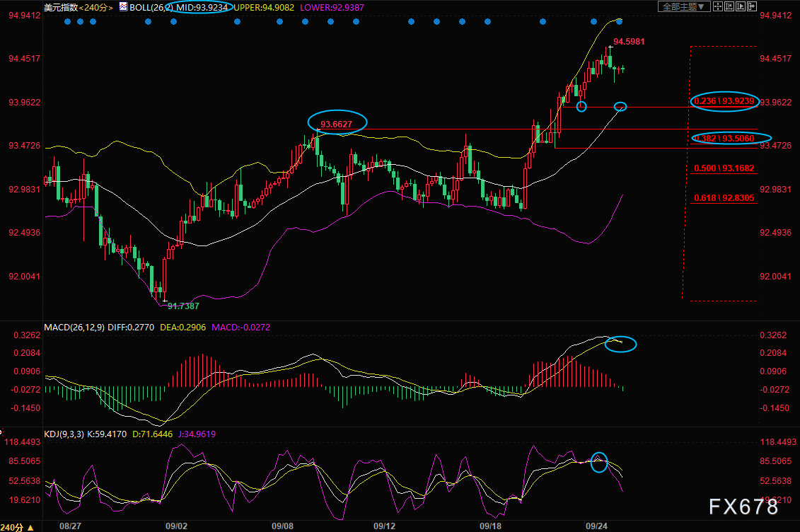
Task: Select the 0.236 Fibonacci level label
Action: tap(724, 101)
